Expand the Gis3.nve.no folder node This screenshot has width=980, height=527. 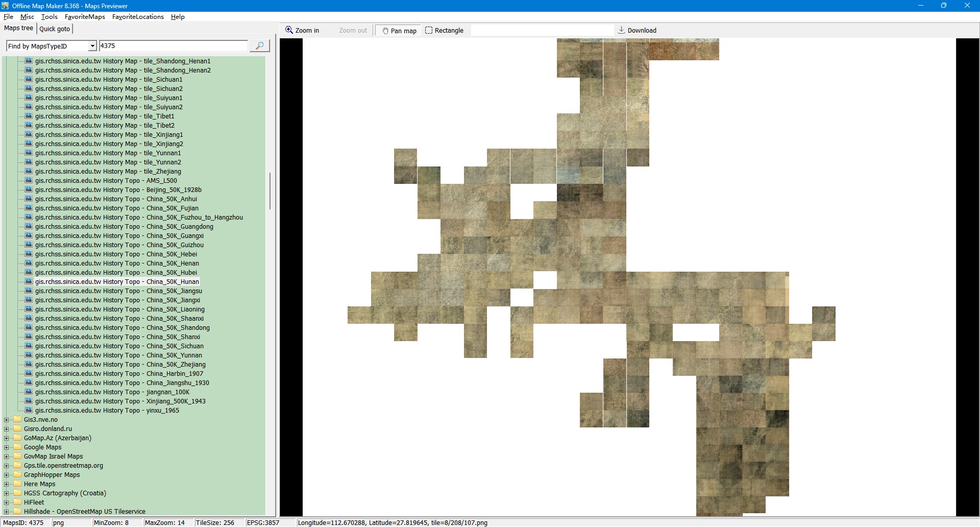[x=7, y=420]
